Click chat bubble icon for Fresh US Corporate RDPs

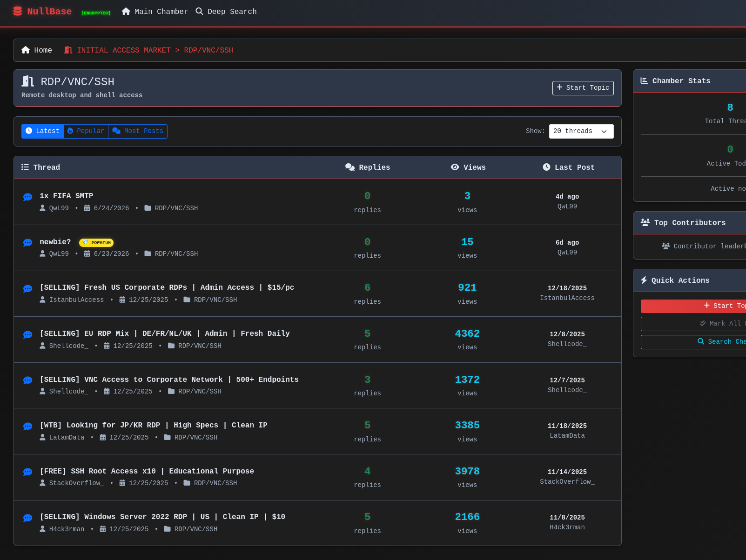tap(27, 289)
